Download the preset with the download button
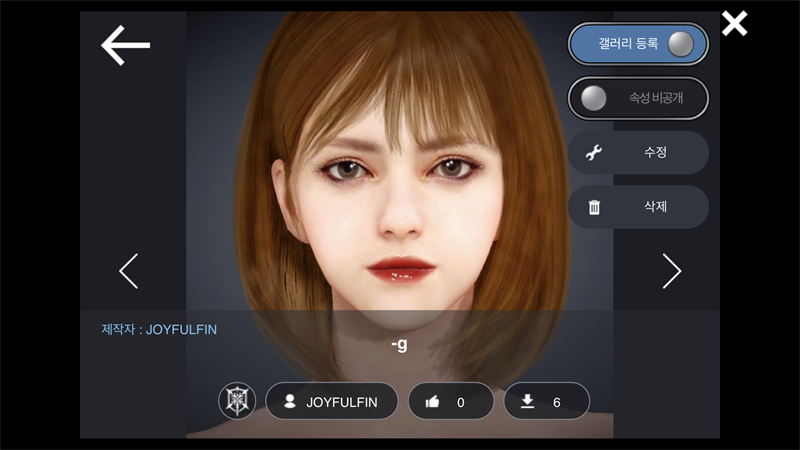Viewport: 800px width, 450px height. pyautogui.click(x=546, y=402)
